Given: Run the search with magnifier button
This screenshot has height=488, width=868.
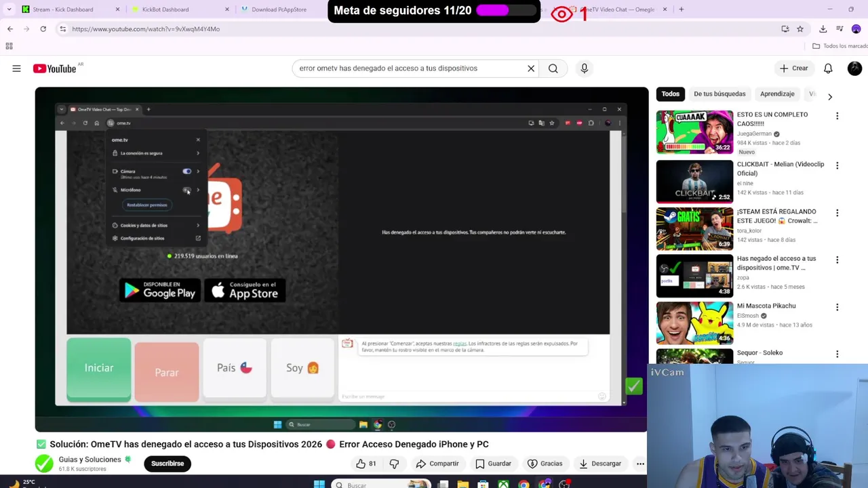Looking at the screenshot, I should click(553, 68).
